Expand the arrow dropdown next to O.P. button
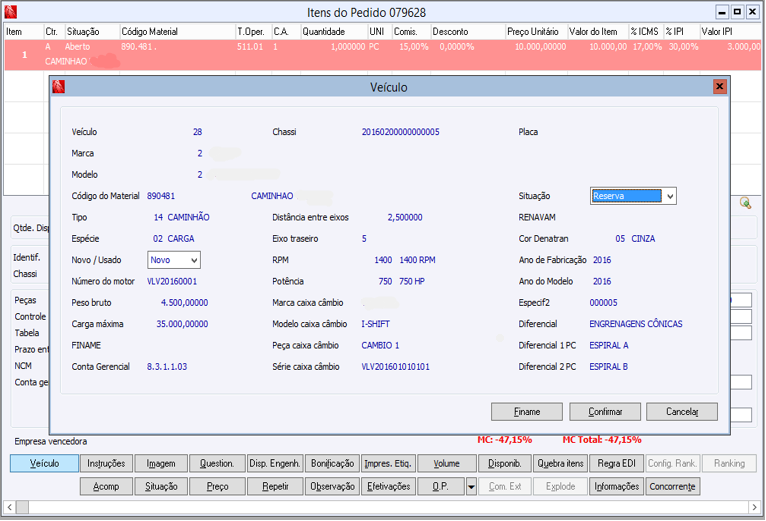The width and height of the screenshot is (766, 521). click(x=471, y=487)
